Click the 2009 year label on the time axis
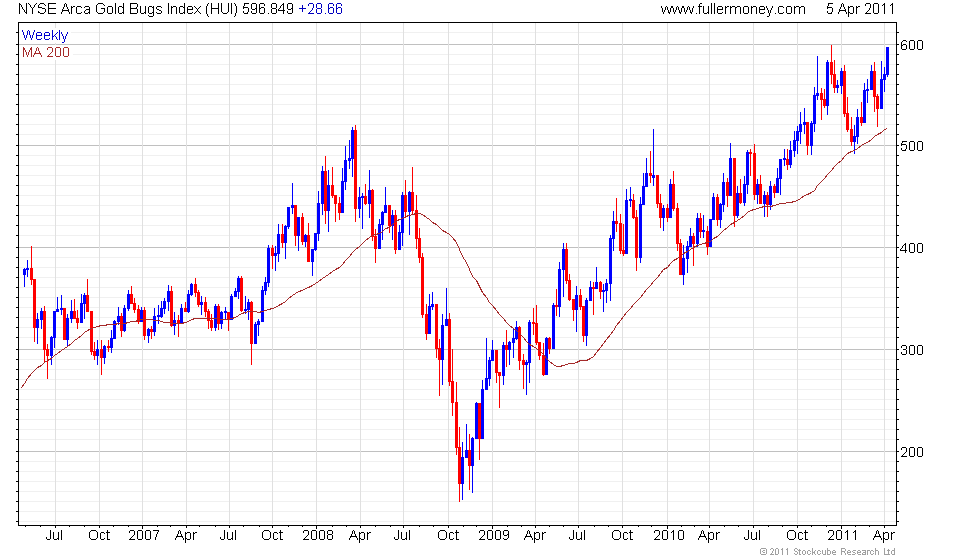This screenshot has height=560, width=980. [x=494, y=535]
